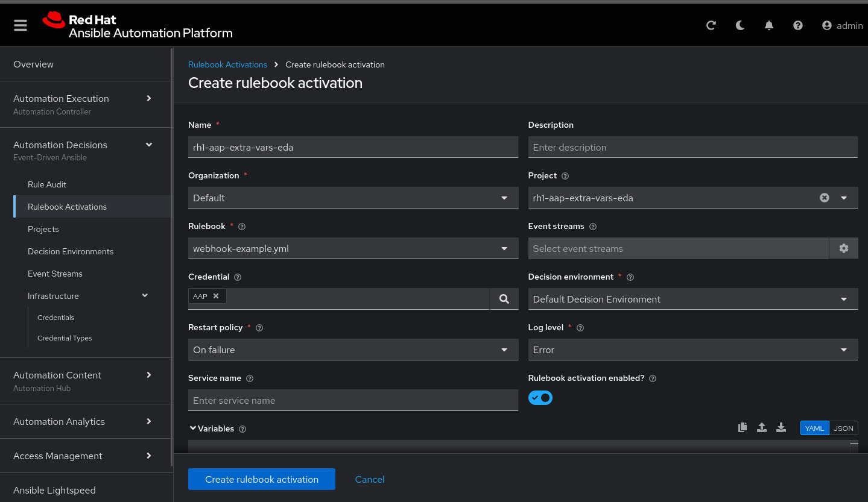The width and height of the screenshot is (868, 502).
Task: Show help for Event streams field
Action: pos(593,227)
